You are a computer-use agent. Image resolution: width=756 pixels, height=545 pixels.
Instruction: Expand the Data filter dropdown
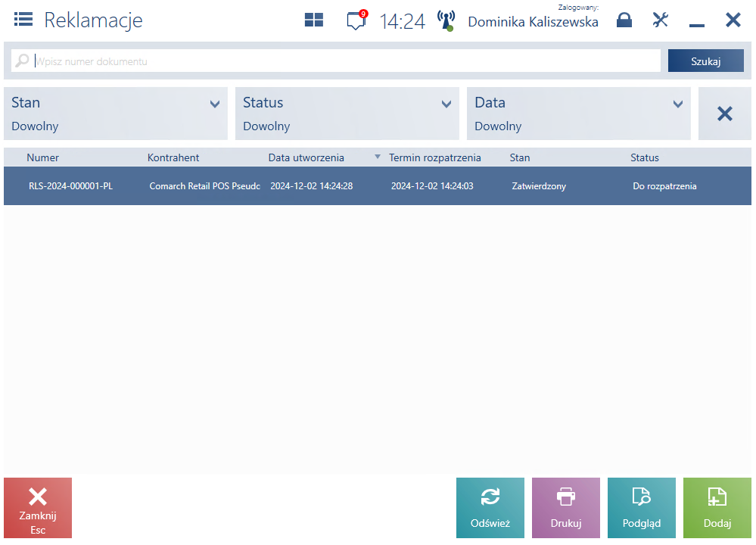click(579, 114)
